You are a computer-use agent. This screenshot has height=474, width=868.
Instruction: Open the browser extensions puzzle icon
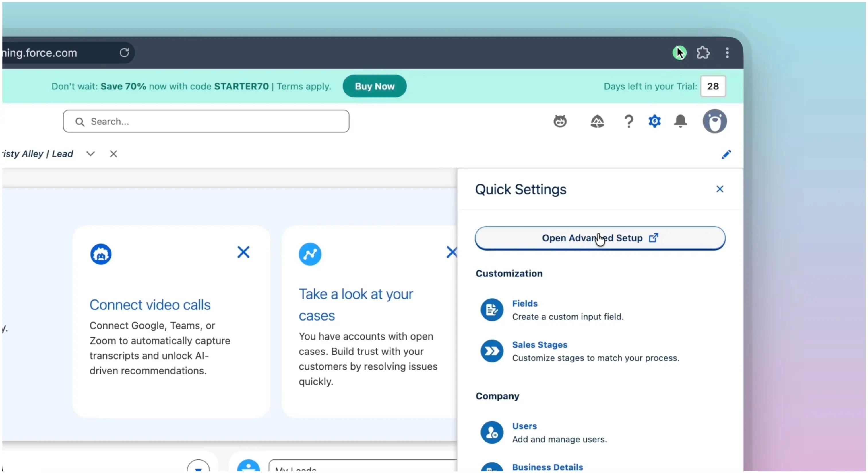(x=703, y=53)
